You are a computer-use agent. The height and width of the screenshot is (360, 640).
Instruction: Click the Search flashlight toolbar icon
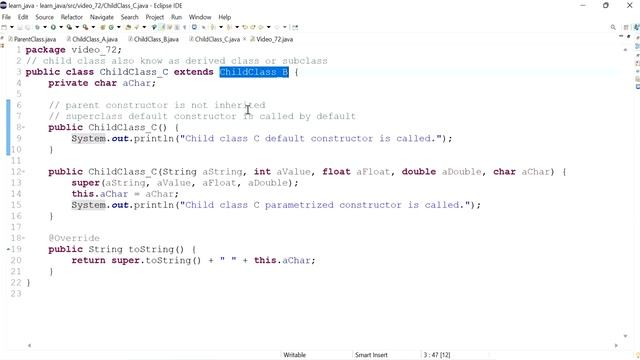click(x=136, y=27)
